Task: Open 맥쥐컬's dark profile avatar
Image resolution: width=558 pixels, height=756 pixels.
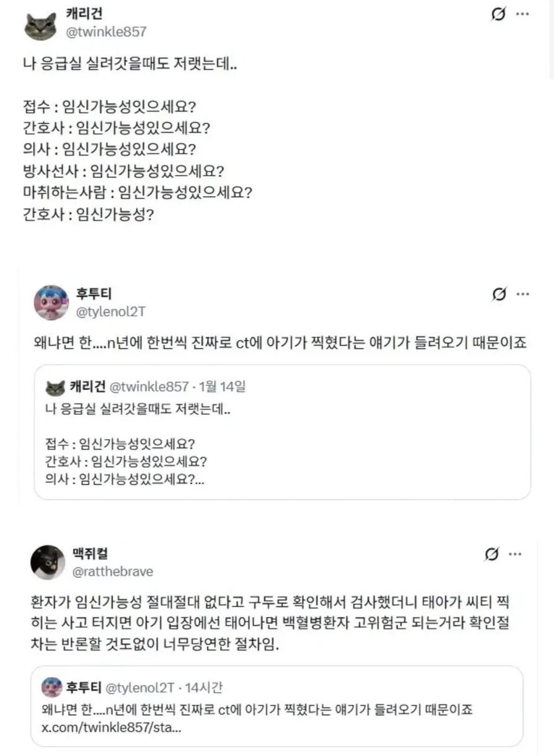Action: click(48, 562)
